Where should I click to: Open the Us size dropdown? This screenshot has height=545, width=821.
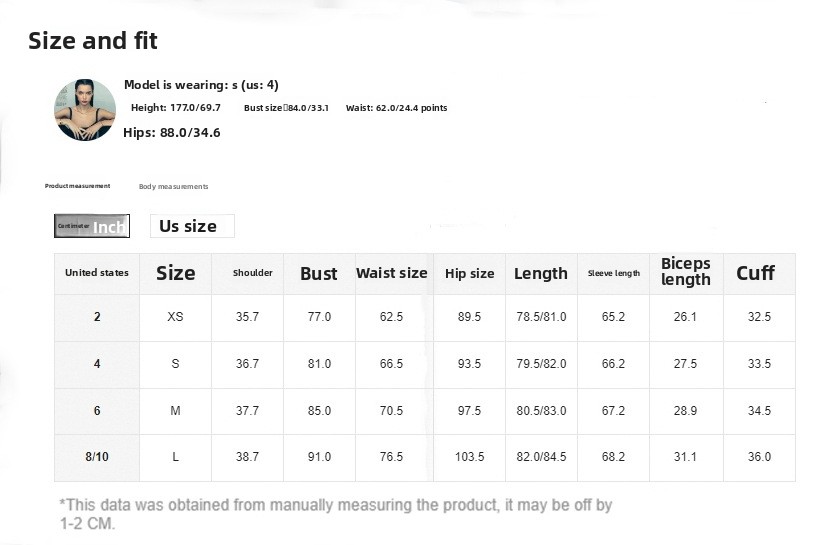click(x=192, y=226)
